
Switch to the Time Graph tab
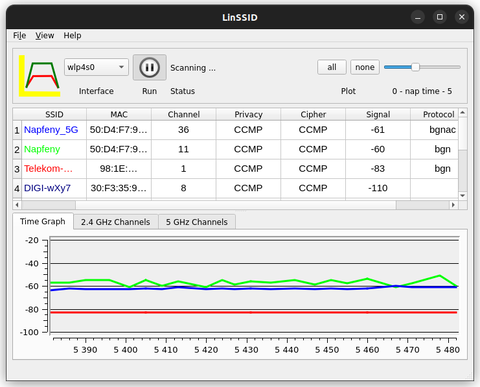point(43,221)
